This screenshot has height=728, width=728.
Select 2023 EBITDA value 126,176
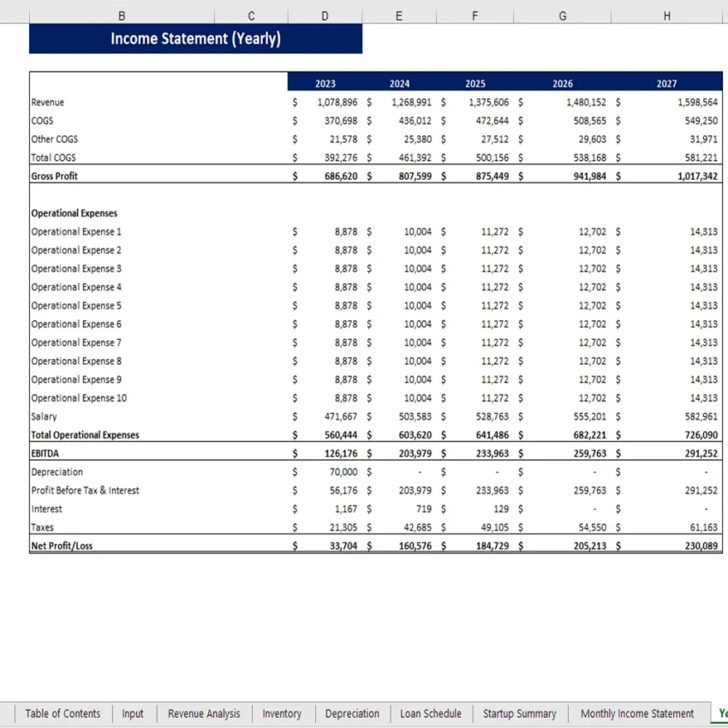(341, 454)
